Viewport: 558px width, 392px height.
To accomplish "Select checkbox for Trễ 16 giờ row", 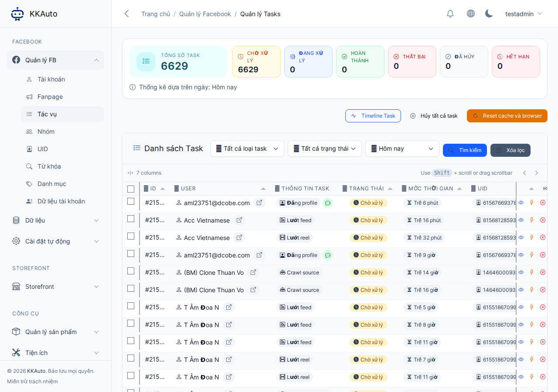I will coord(131,288).
